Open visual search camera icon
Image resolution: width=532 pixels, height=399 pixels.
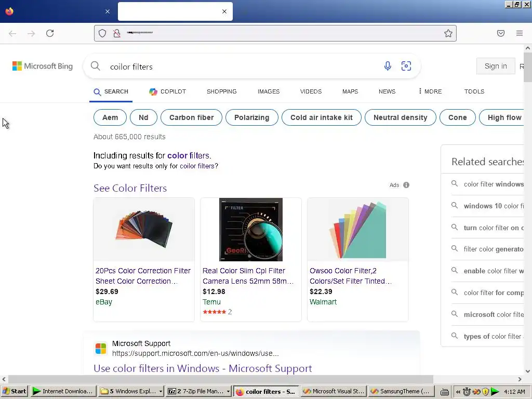406,66
